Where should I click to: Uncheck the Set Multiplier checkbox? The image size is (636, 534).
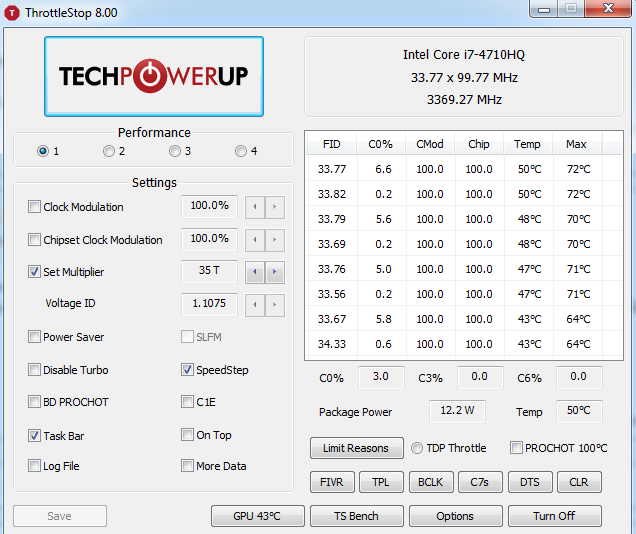coord(34,272)
